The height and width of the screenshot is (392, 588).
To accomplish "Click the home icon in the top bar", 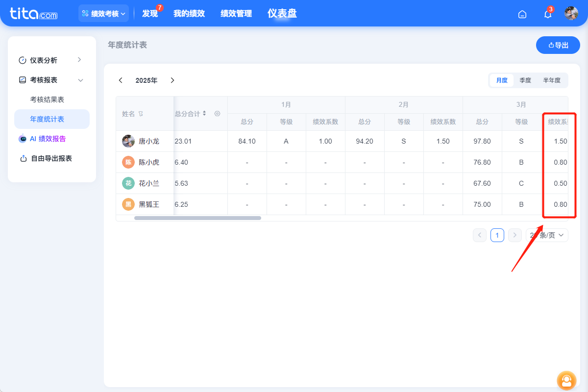I will click(522, 14).
